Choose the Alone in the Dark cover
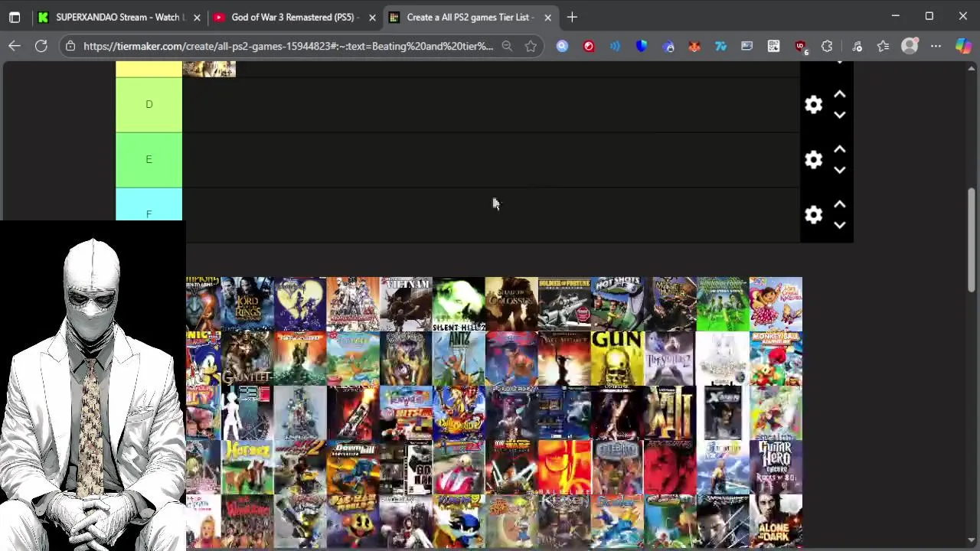Screen dimensions: 980x551 click(776, 521)
